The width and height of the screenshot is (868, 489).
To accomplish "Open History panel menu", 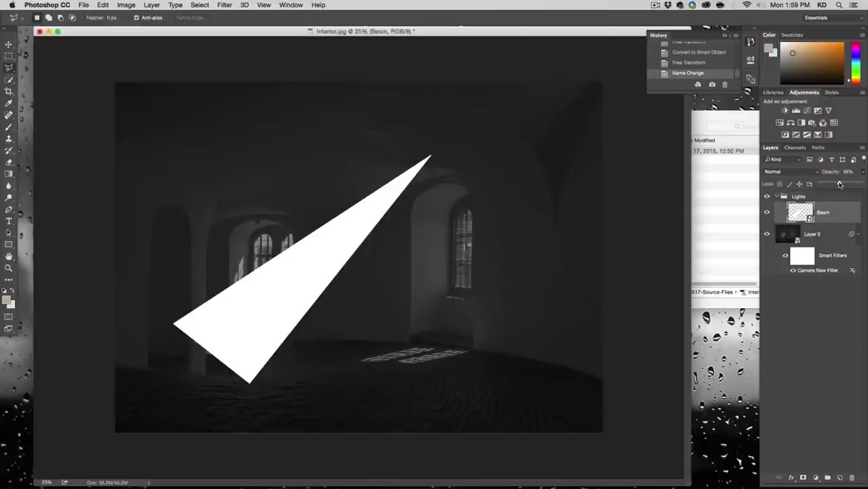I will pos(736,35).
